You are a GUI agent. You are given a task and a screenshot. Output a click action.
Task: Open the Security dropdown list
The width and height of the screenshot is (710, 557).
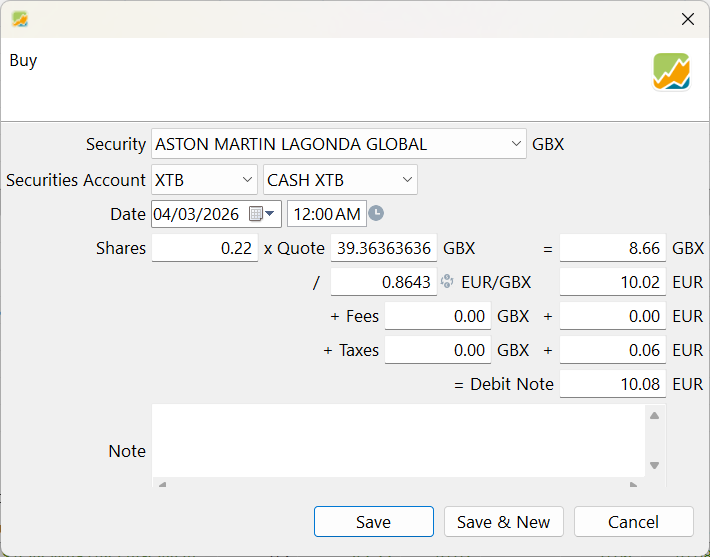(515, 144)
